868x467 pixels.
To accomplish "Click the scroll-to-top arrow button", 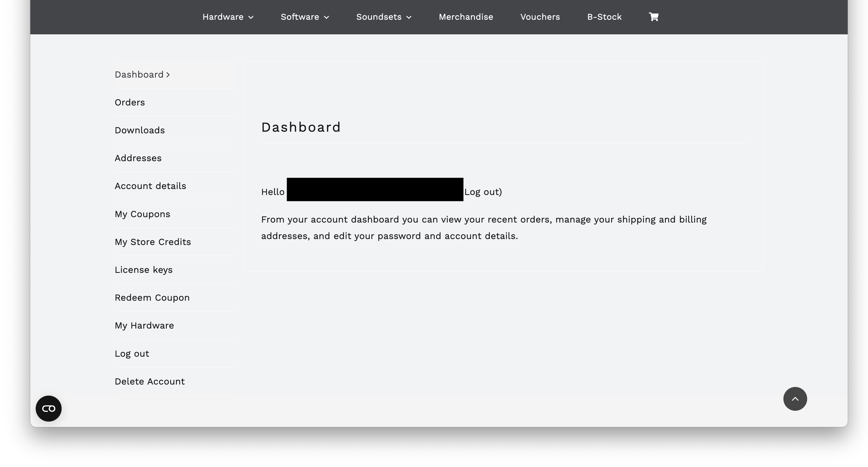I will pos(794,399).
